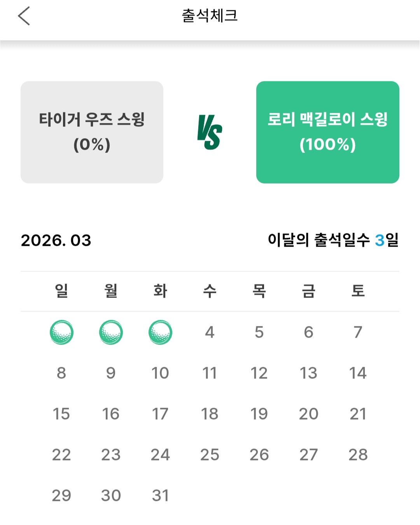Tap the back arrow icon

(x=24, y=16)
